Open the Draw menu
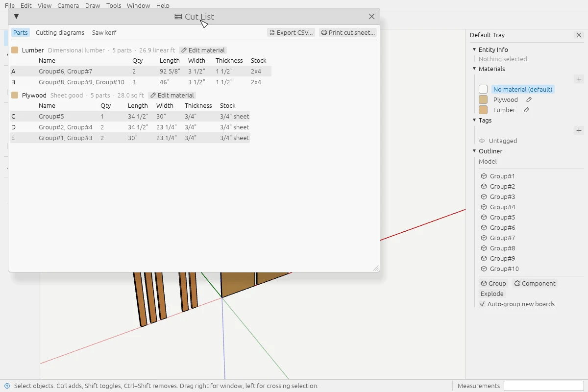Screen dimensions: 588x392 click(x=93, y=6)
